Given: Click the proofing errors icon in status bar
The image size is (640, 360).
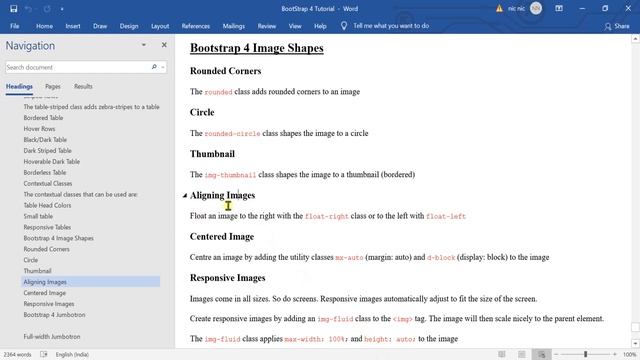Looking at the screenshot, I should pos(44,354).
